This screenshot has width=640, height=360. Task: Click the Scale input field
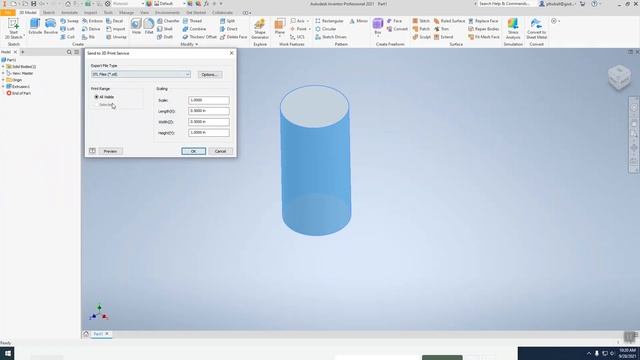coord(209,100)
